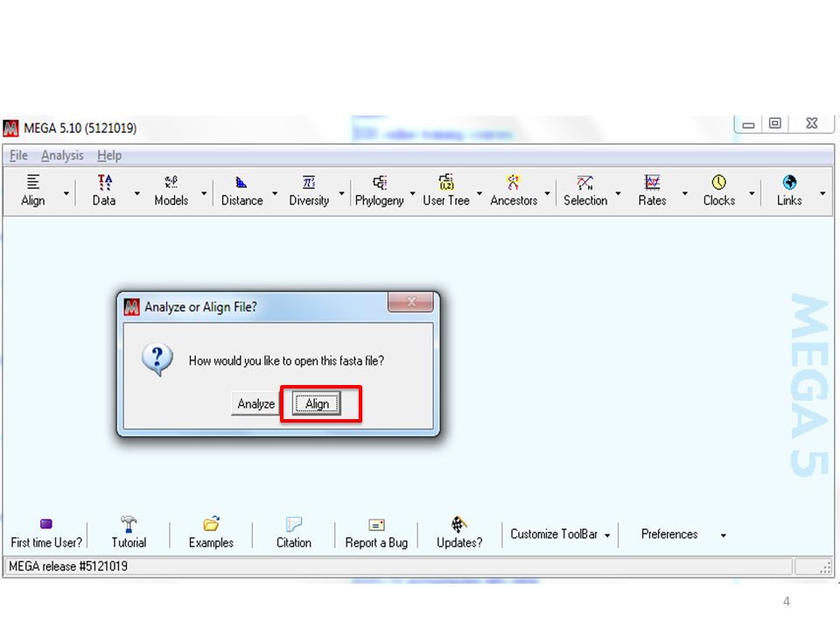Click the Selection toolbar icon
Image resolution: width=840 pixels, height=630 pixels.
585,182
